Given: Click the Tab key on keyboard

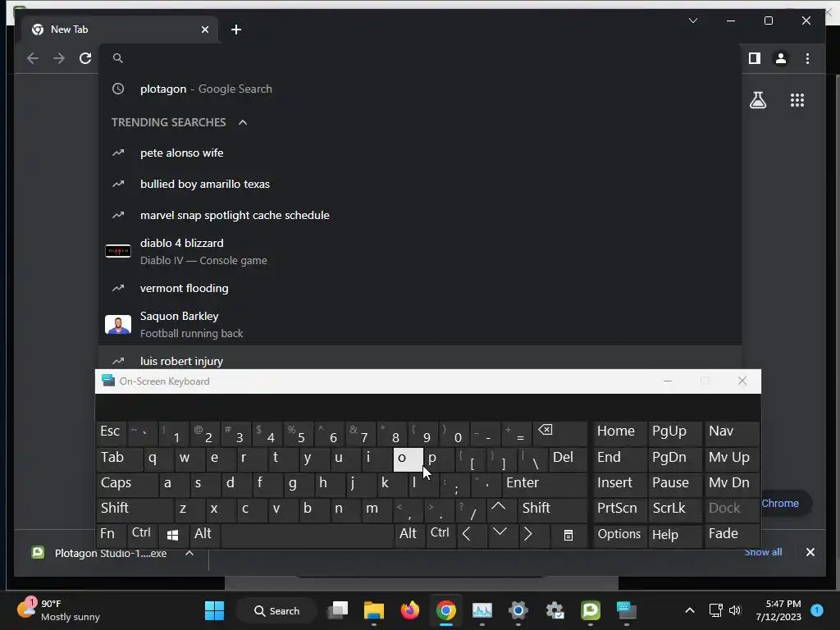Looking at the screenshot, I should point(119,459).
